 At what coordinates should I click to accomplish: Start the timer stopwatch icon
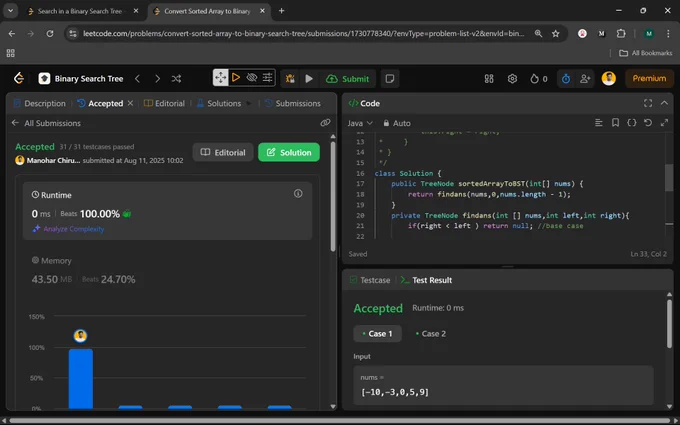click(566, 78)
